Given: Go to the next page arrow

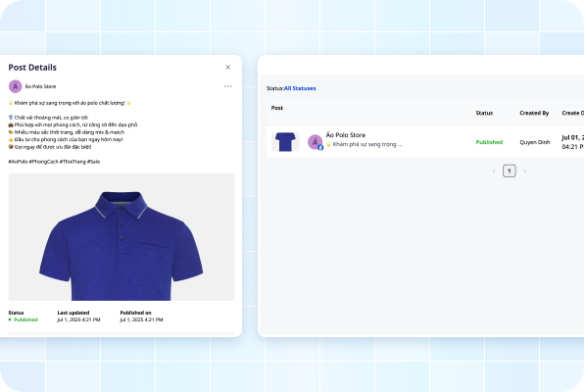Looking at the screenshot, I should pos(525,171).
